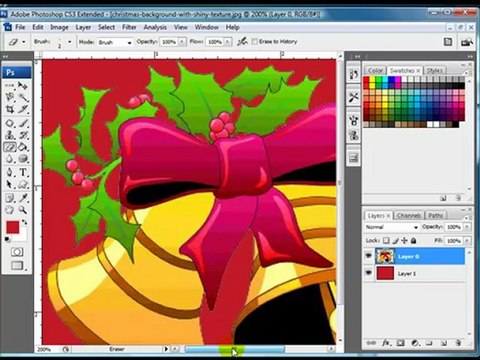Select the Rectangular Marquee tool
The height and width of the screenshot is (360, 480).
coord(10,86)
